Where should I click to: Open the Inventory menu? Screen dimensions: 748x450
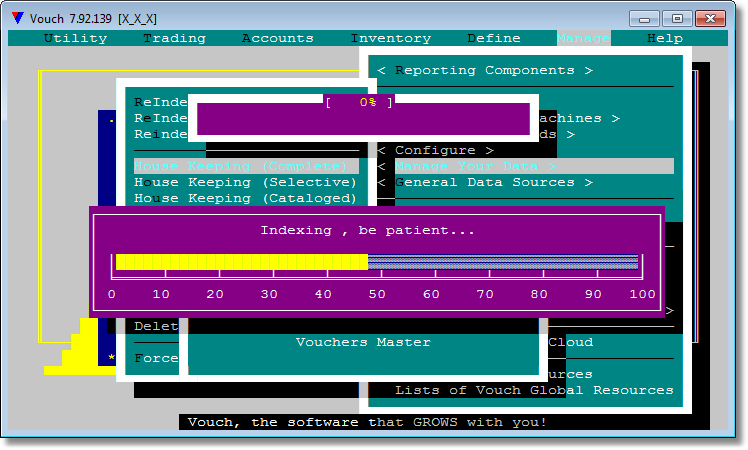coord(391,38)
